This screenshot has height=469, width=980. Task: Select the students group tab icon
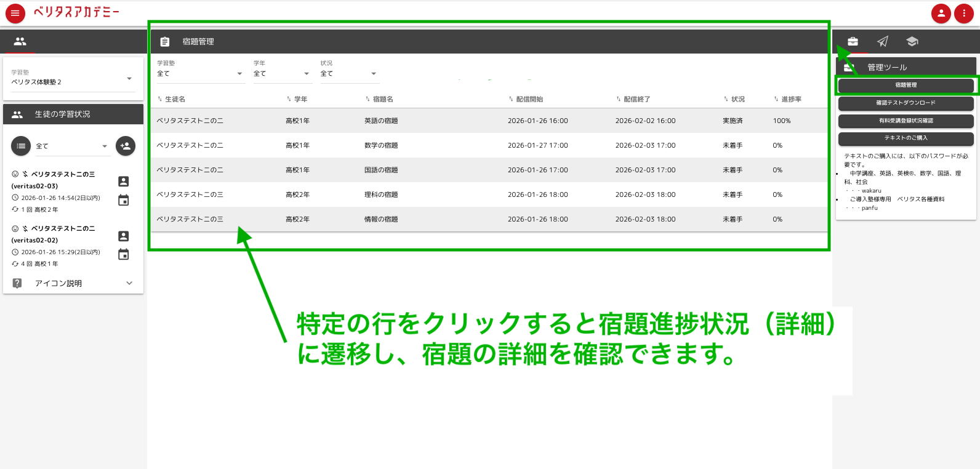coord(20,41)
